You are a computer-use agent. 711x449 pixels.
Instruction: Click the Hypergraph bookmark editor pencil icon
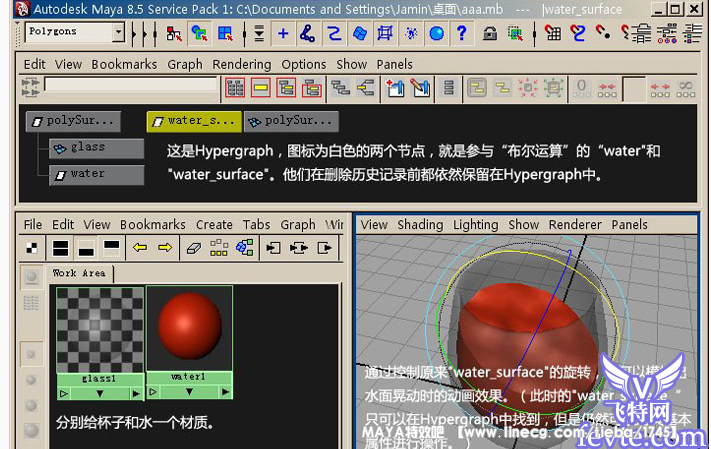(x=420, y=88)
